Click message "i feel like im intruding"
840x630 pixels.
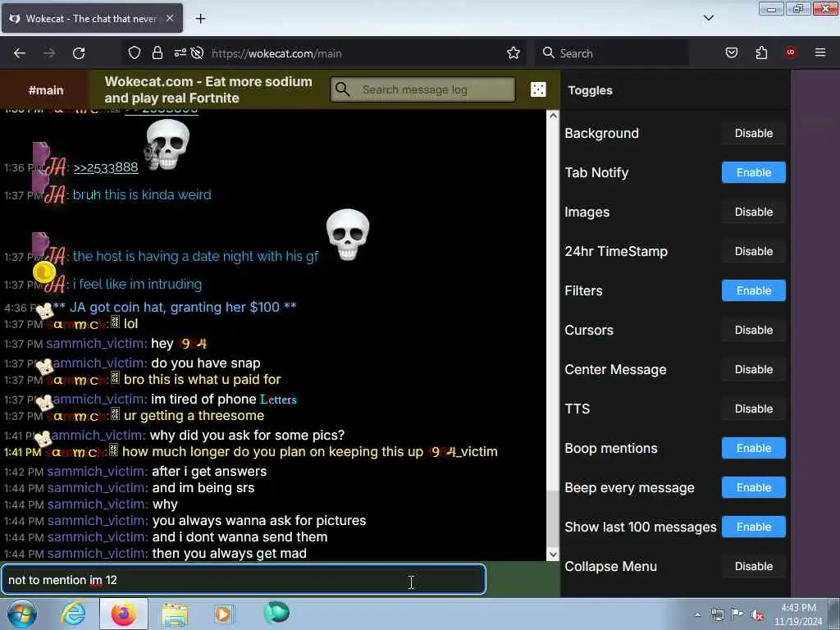[137, 285]
